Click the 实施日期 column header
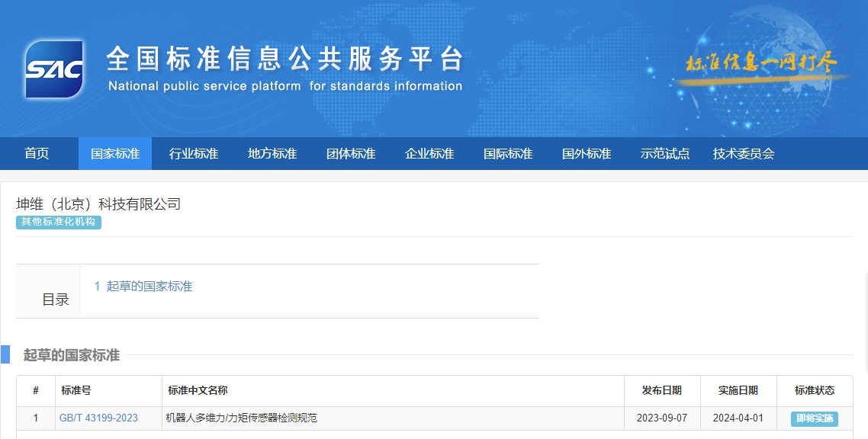The height and width of the screenshot is (439, 868). pos(738,390)
